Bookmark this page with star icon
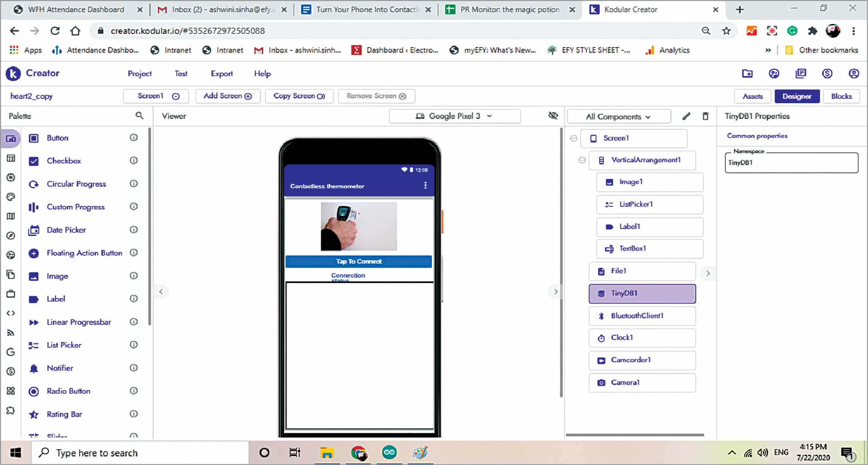 coord(726,31)
